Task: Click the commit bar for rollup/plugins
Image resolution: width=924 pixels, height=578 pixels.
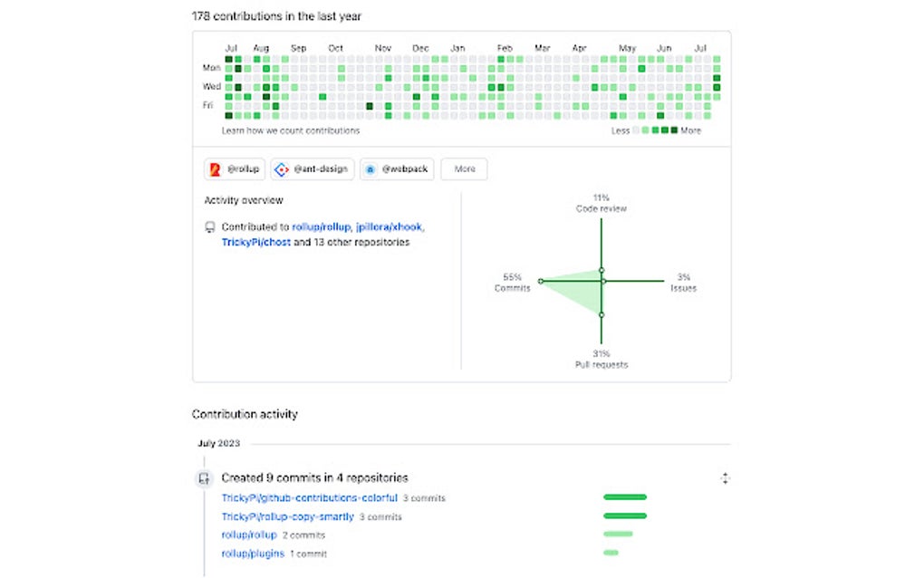Action: point(611,553)
